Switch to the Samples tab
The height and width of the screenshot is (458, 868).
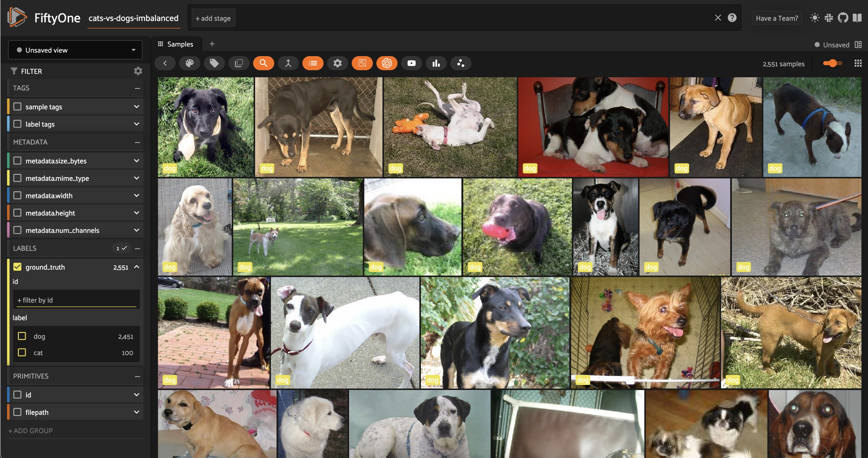(176, 44)
